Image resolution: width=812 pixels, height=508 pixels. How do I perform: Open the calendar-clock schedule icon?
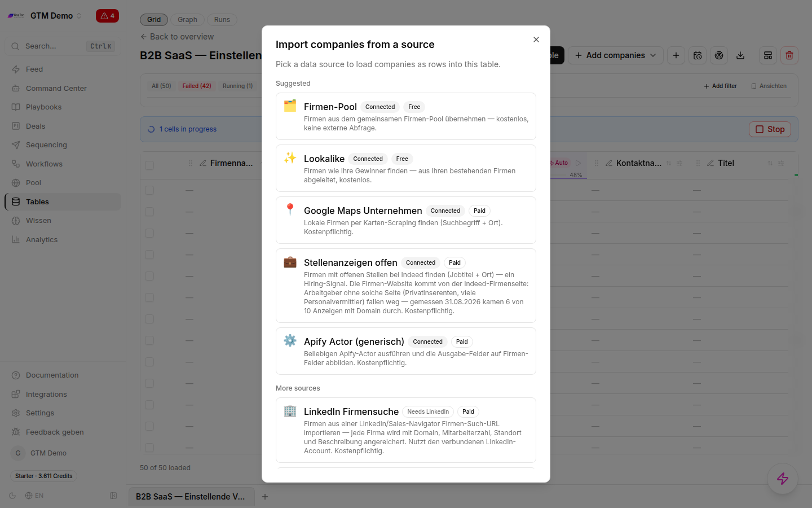click(x=698, y=55)
